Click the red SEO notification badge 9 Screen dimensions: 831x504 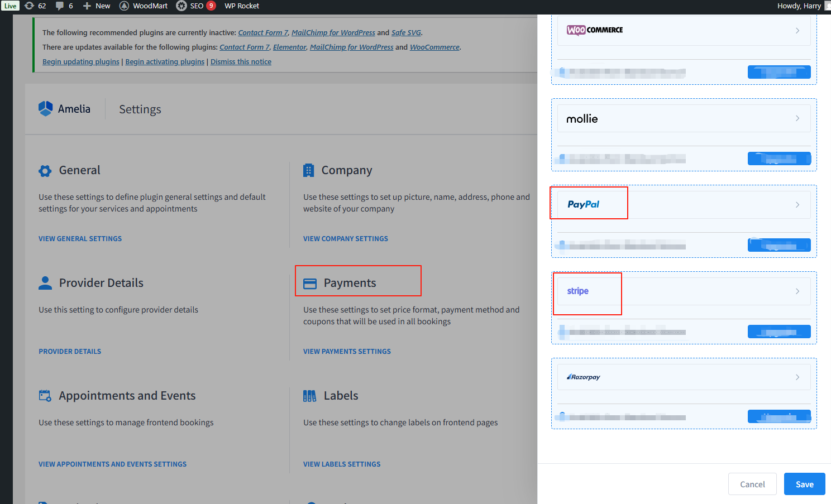[x=211, y=6]
